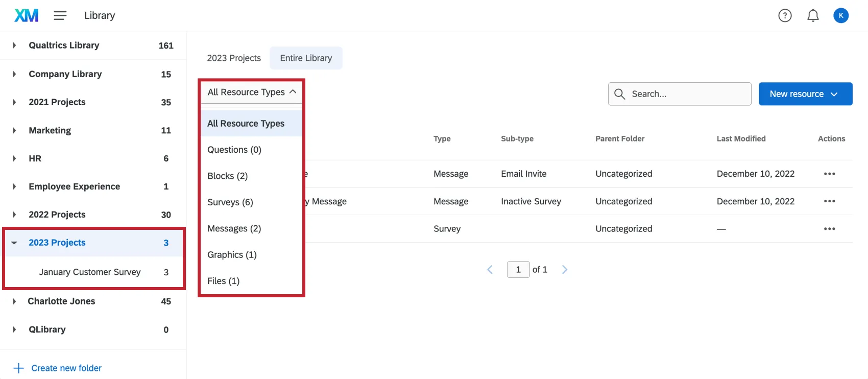The width and height of the screenshot is (868, 379).
Task: Open the notifications bell
Action: coord(813,16)
